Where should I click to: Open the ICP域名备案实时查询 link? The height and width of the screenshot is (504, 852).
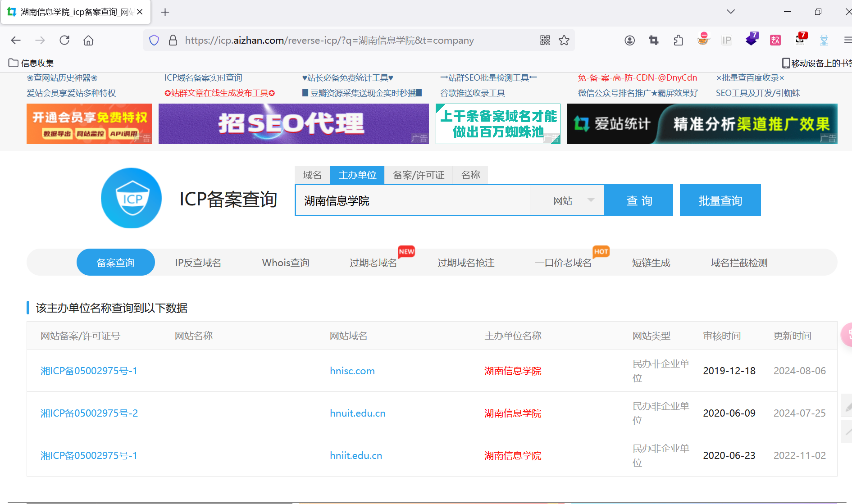[203, 78]
